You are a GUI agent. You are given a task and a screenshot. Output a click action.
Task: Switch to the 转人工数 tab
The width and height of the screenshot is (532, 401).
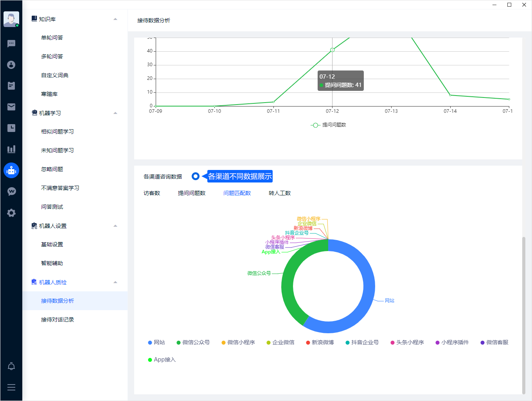(x=280, y=193)
